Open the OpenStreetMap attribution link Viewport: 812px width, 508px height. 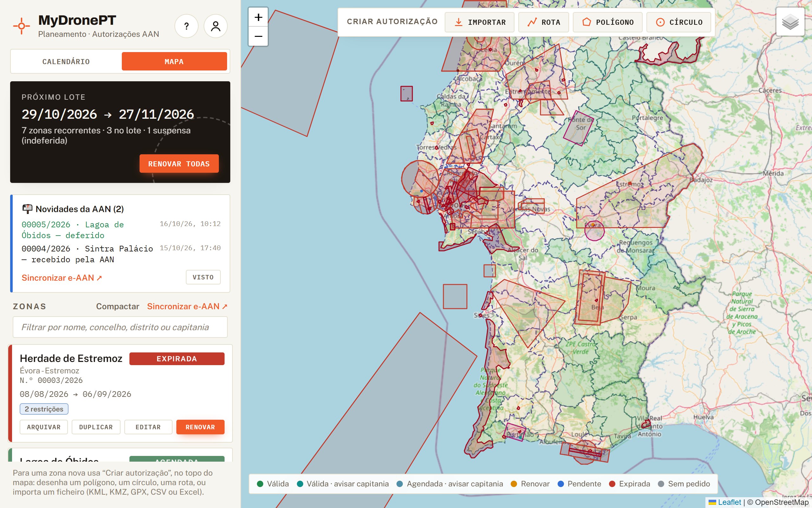782,502
